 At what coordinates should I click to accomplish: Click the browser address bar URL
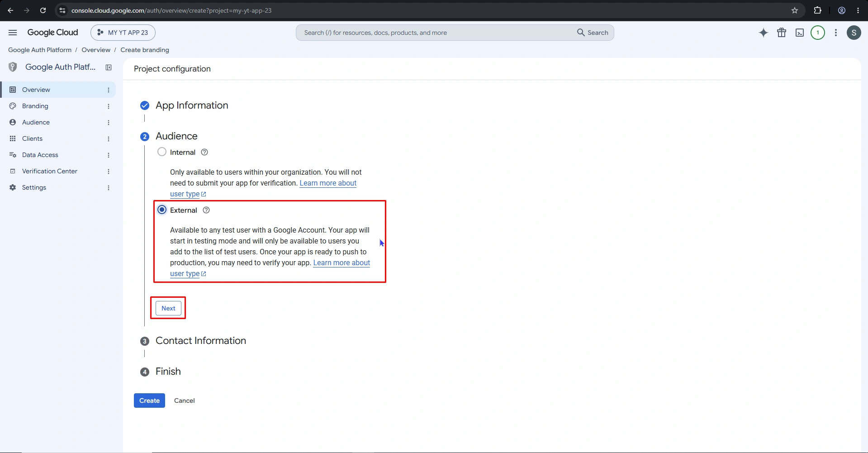pyautogui.click(x=171, y=10)
